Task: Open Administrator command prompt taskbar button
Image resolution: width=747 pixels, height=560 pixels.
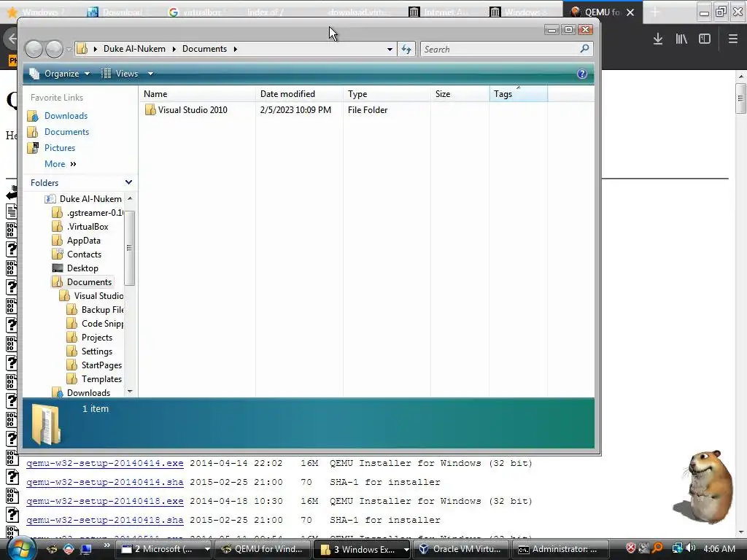Action: click(x=560, y=549)
